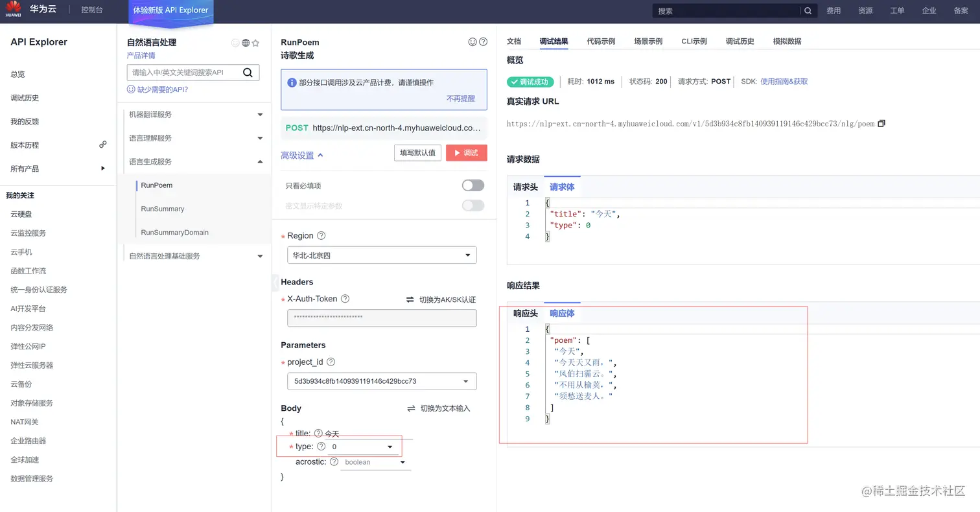Open 工单 in the top menu
Screen dimensions: 980x512
tap(897, 10)
